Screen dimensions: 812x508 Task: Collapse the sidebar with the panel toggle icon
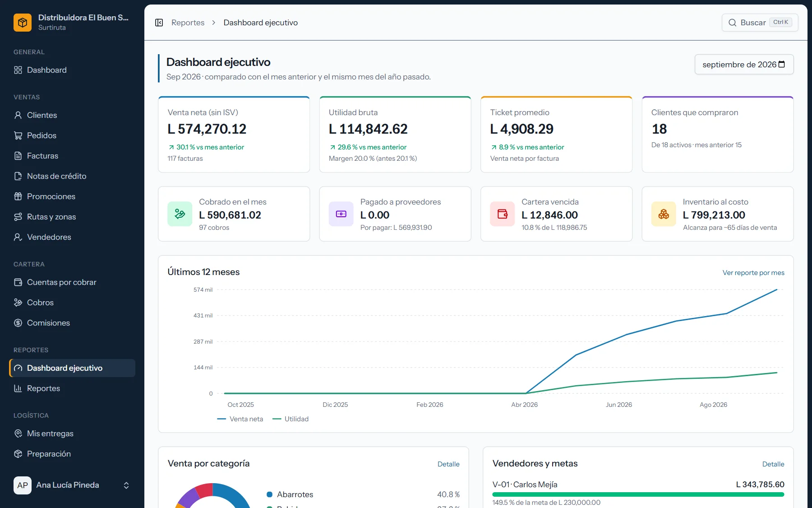coord(159,23)
